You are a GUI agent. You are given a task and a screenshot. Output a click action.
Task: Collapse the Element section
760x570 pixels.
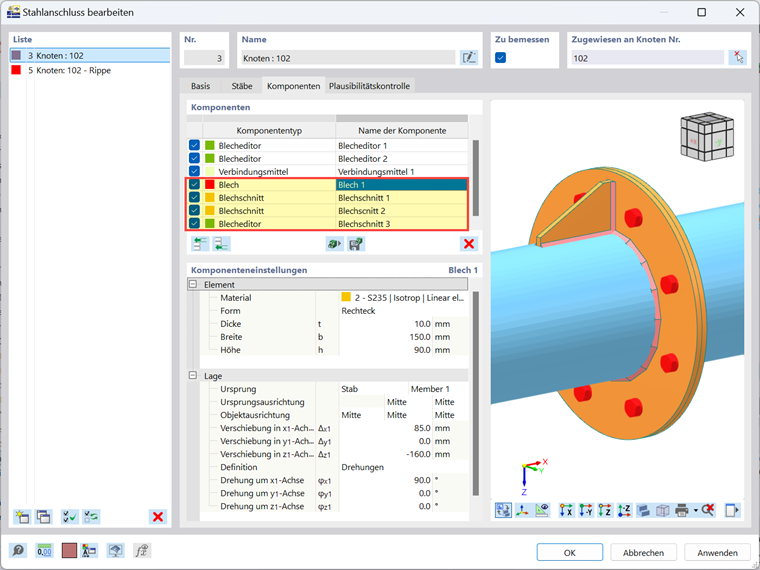[x=193, y=285]
